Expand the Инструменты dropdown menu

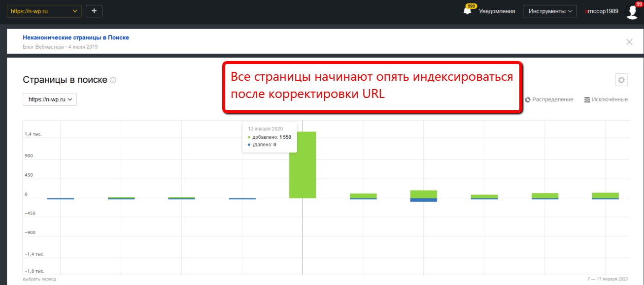tap(550, 11)
